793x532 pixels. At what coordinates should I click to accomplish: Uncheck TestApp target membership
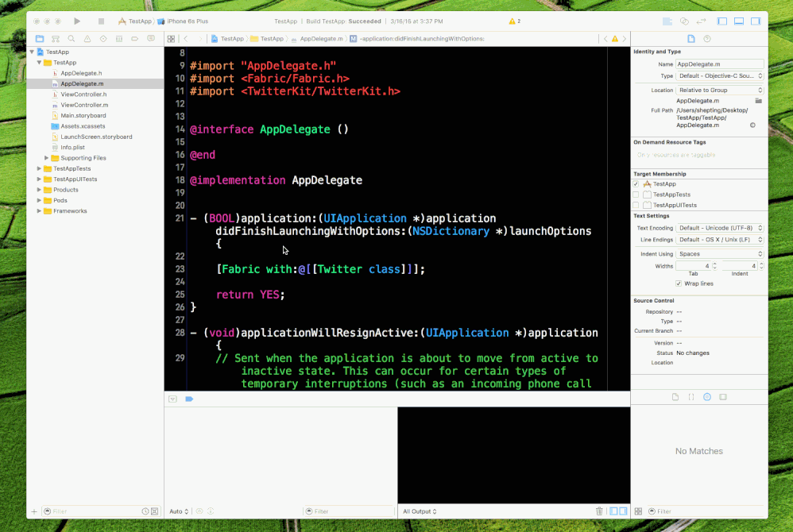point(636,183)
